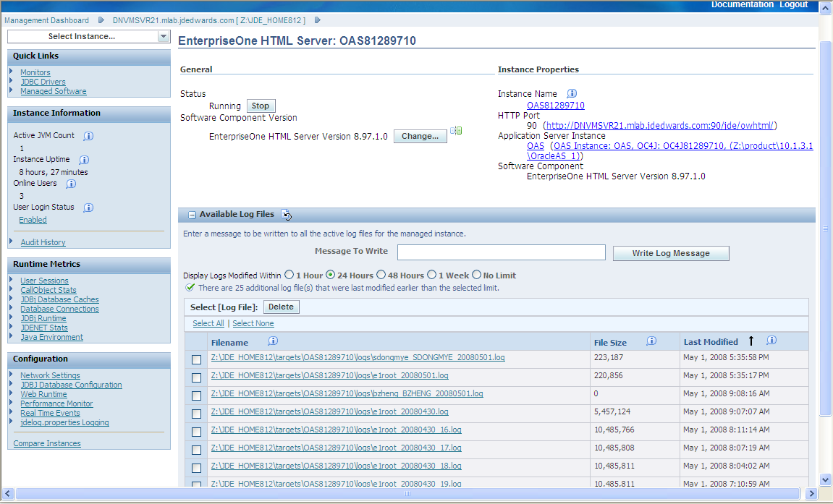
Task: Click info icon in Filename column header
Action: click(x=273, y=341)
